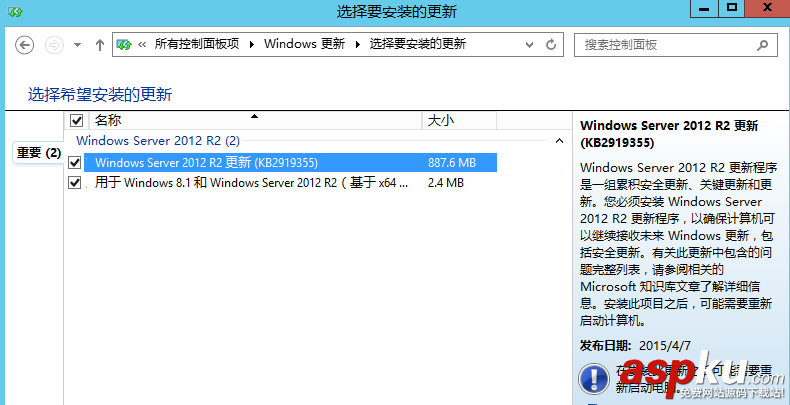
Task: Uncheck the Windows 8.1 x64 update checkbox
Action: [x=75, y=183]
